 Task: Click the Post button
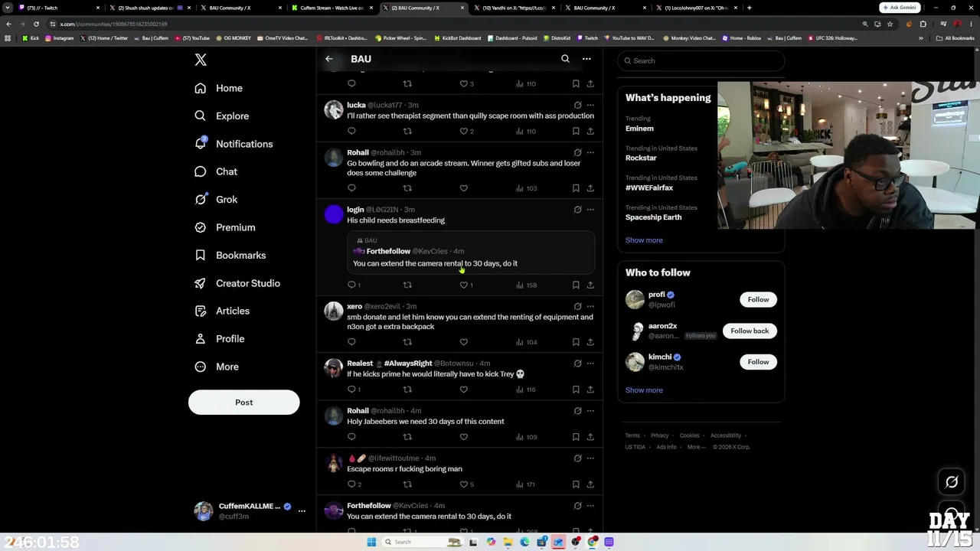244,403
